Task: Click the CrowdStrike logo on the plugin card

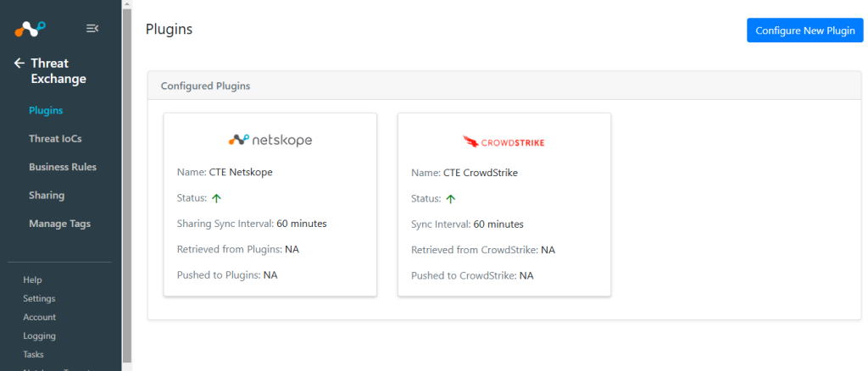Action: [504, 142]
